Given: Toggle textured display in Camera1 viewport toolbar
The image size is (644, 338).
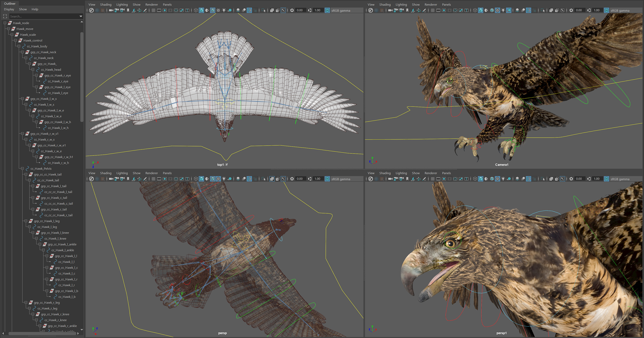Looking at the screenshot, I should point(498,10).
